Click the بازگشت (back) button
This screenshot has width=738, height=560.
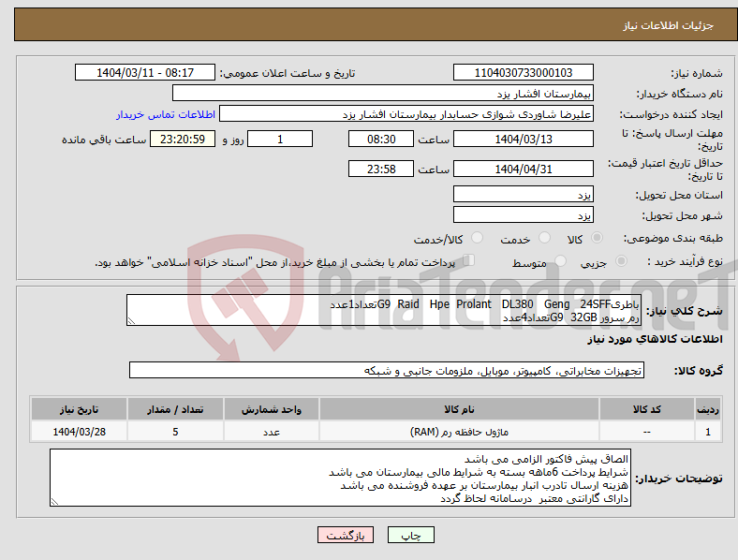coord(346,535)
